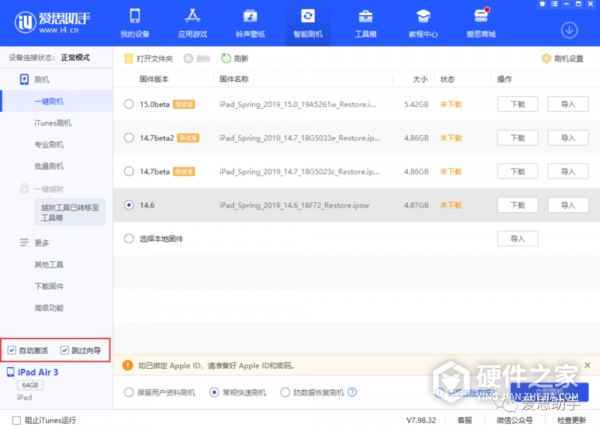600x430 pixels.
Task: Click the 状态 column header
Action: (447, 79)
